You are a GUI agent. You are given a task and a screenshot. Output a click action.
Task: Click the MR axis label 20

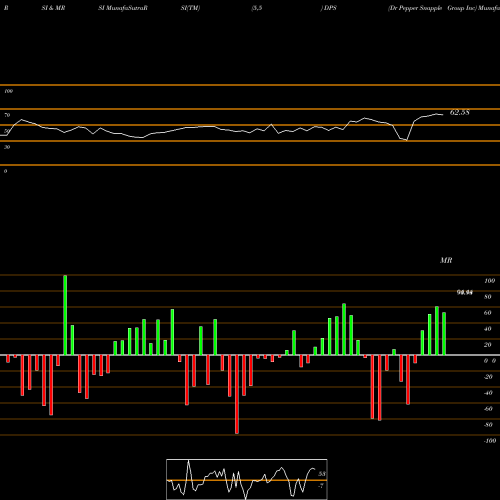point(488,345)
